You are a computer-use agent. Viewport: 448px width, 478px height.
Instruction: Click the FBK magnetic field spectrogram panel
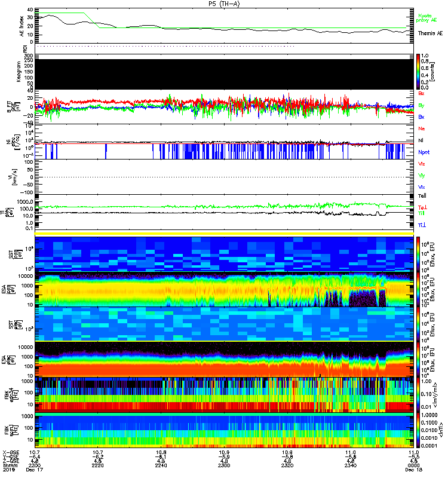224,430
